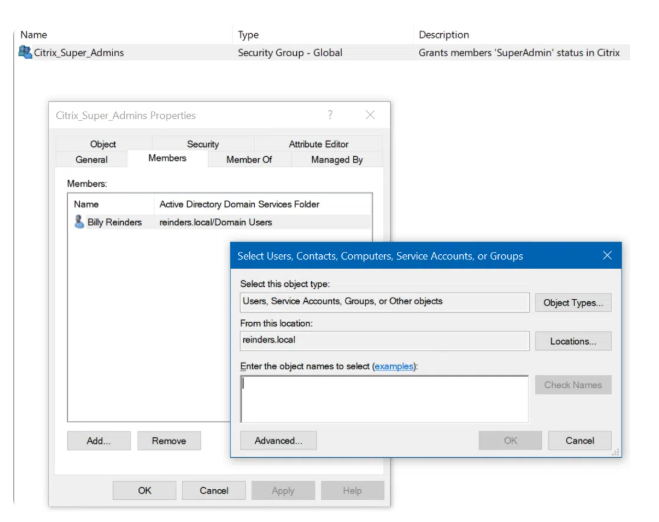659x522 pixels.
Task: Remove the selected group member
Action: tap(169, 440)
